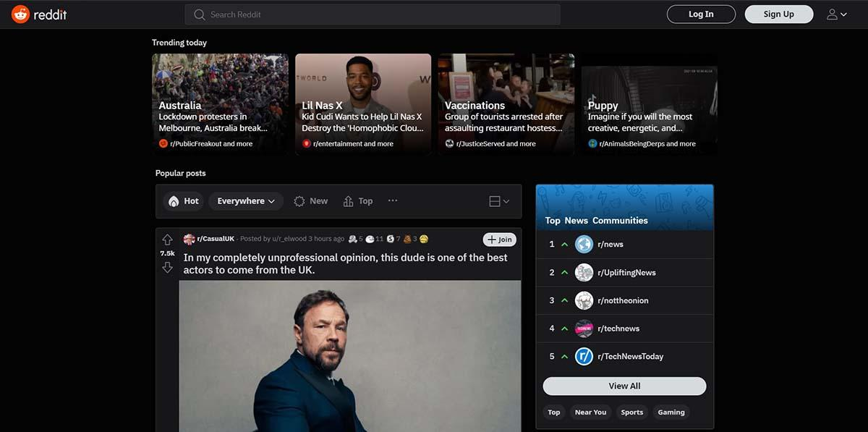868x432 pixels.
Task: Open the post title about UK actors
Action: 346,263
